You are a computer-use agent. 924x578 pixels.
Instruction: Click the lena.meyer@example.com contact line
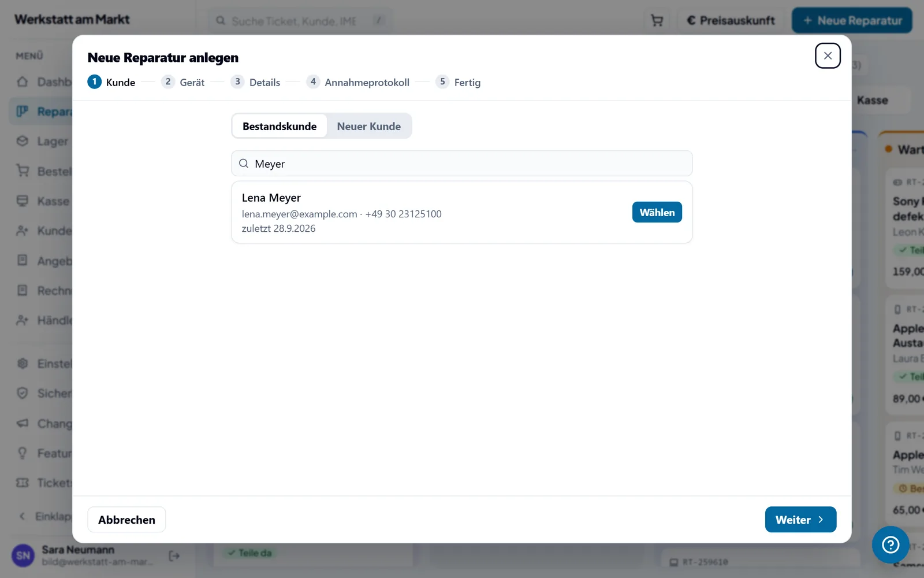(x=341, y=214)
